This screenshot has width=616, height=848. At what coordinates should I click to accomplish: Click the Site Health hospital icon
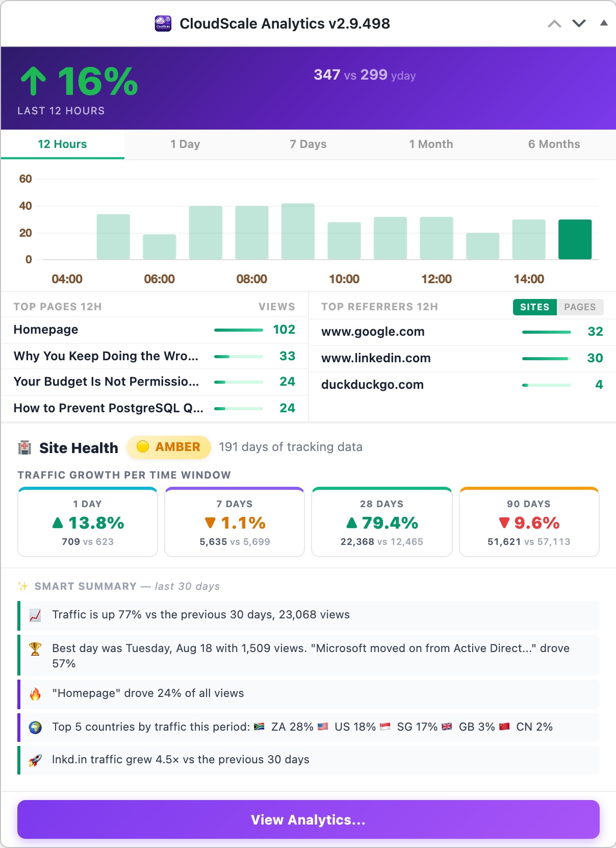24,447
